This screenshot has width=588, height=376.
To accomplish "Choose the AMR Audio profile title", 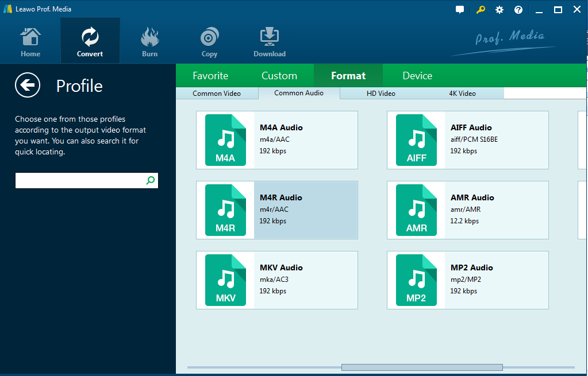I will [x=472, y=197].
